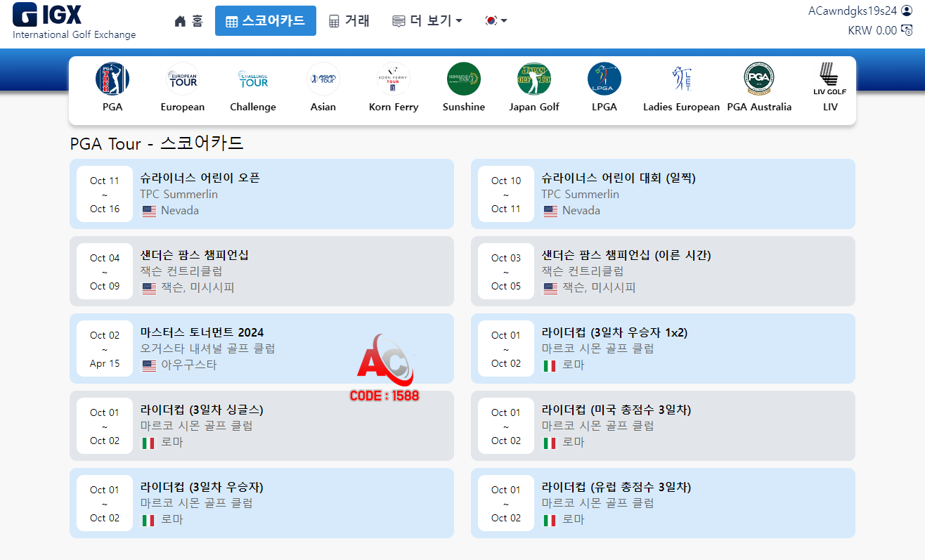The image size is (925, 560).
Task: Click the Oct 11 ~ Oct 16 date box
Action: click(105, 194)
